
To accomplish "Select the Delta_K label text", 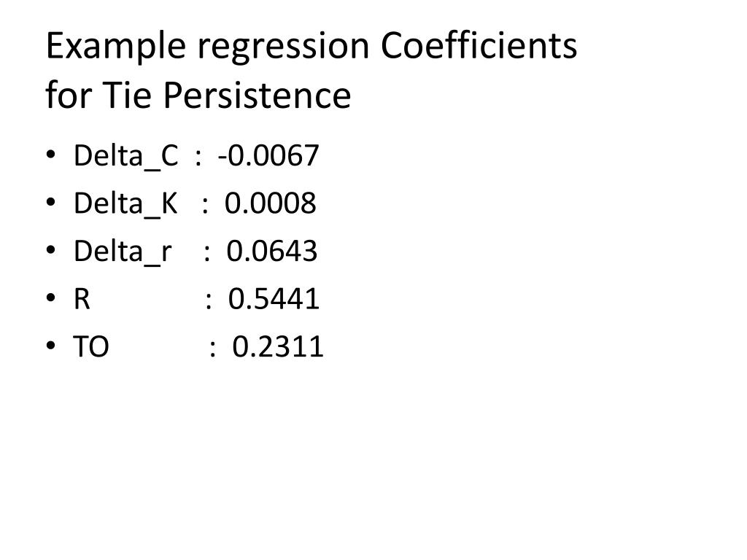I will (x=125, y=204).
